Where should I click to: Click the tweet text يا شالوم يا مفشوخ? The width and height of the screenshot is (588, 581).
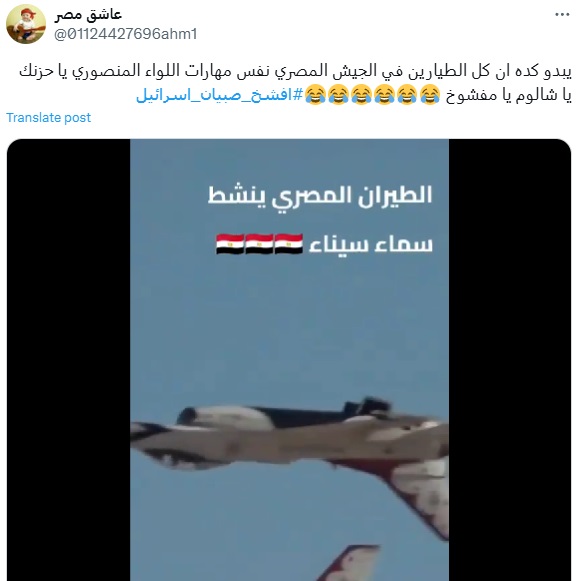point(508,95)
